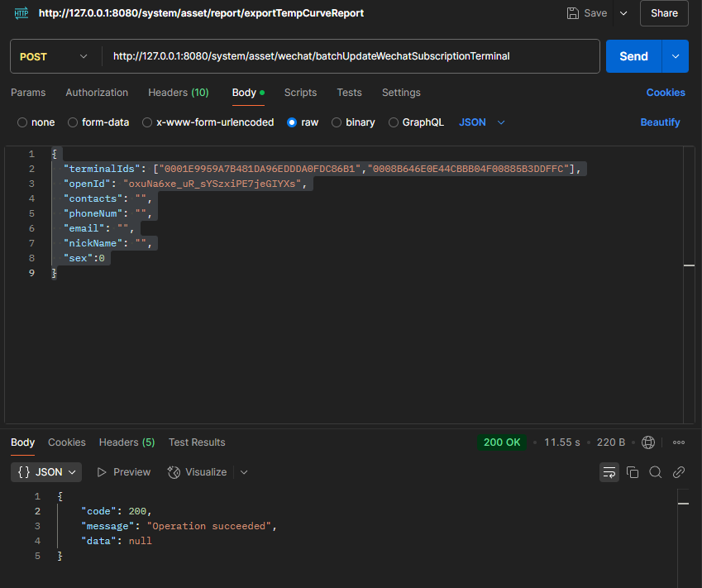This screenshot has width=702, height=588.
Task: Open the POST method dropdown
Action: (x=53, y=56)
